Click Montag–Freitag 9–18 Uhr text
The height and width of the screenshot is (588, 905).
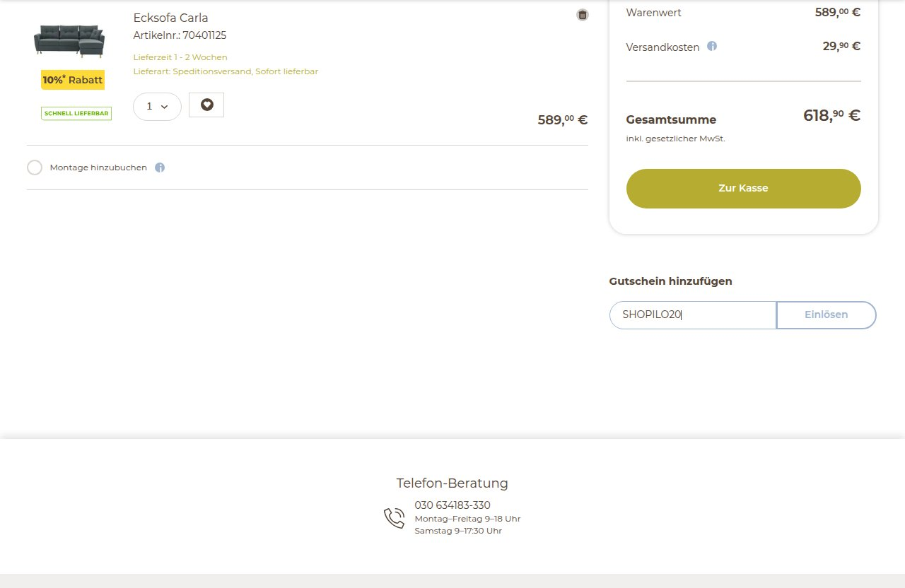pos(467,519)
